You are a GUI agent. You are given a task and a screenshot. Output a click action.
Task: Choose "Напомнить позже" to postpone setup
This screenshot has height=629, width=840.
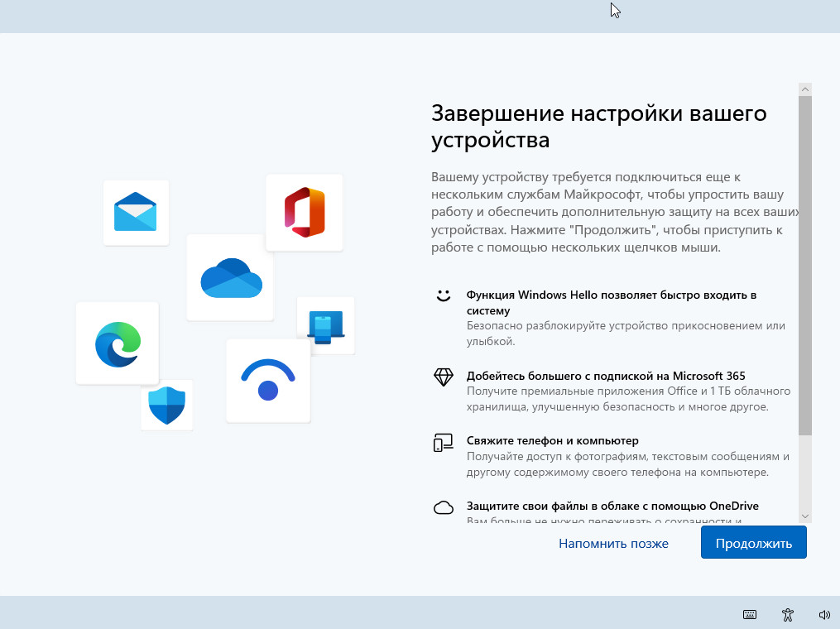click(x=613, y=543)
